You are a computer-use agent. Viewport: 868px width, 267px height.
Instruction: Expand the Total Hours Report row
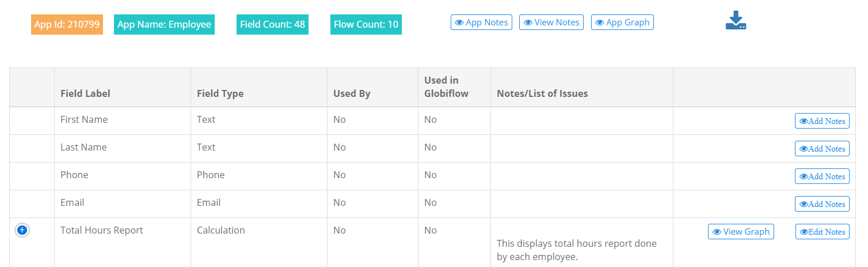point(22,230)
